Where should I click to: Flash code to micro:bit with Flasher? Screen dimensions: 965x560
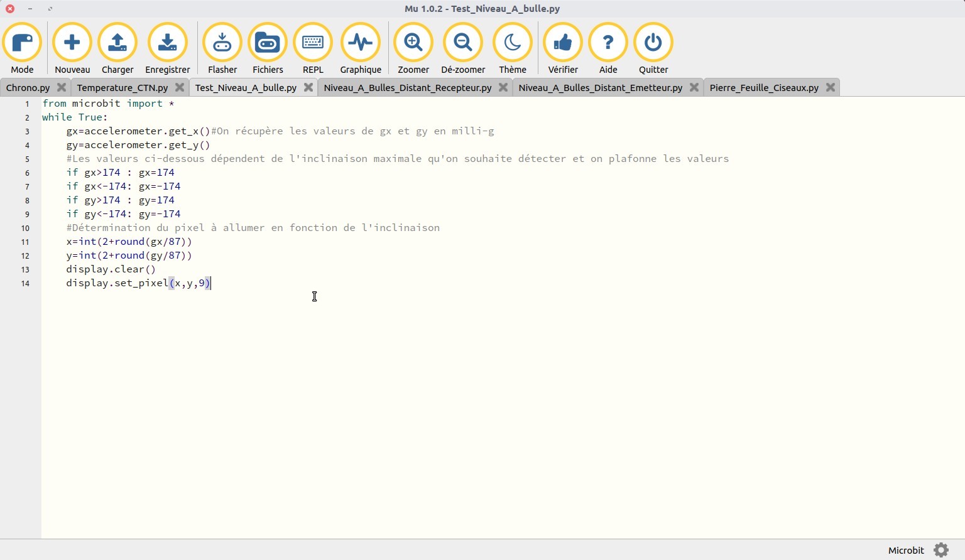click(x=222, y=43)
